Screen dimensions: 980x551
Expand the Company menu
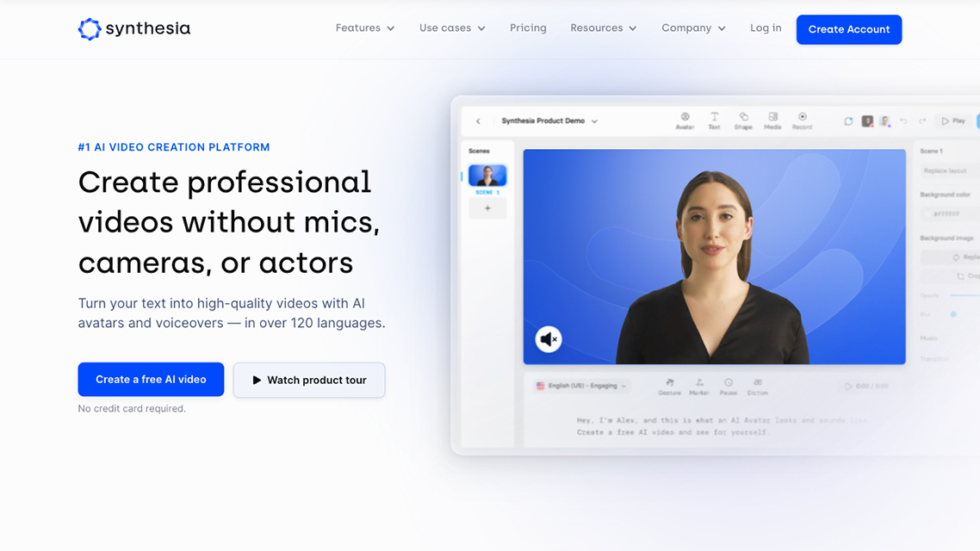(x=693, y=28)
